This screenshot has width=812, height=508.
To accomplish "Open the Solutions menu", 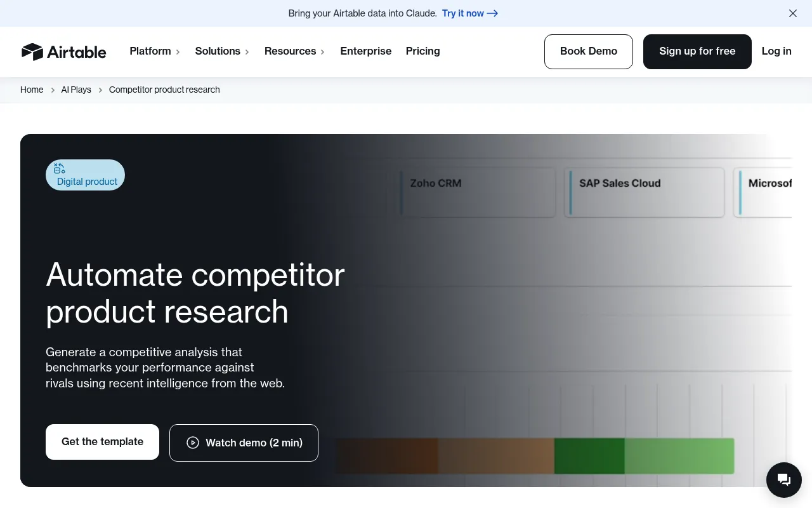I will [222, 51].
